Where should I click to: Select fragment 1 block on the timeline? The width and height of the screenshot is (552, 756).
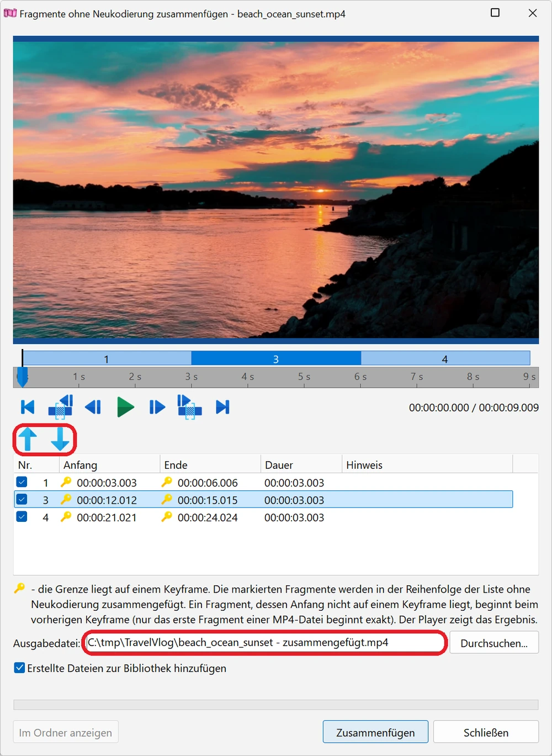point(107,358)
